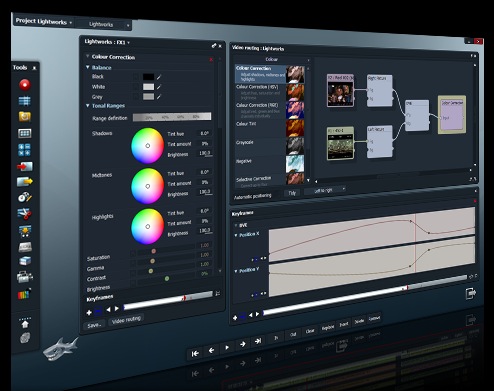Toggle the Black balance checkbox
Image resolution: width=494 pixels, height=391 pixels.
click(x=136, y=77)
